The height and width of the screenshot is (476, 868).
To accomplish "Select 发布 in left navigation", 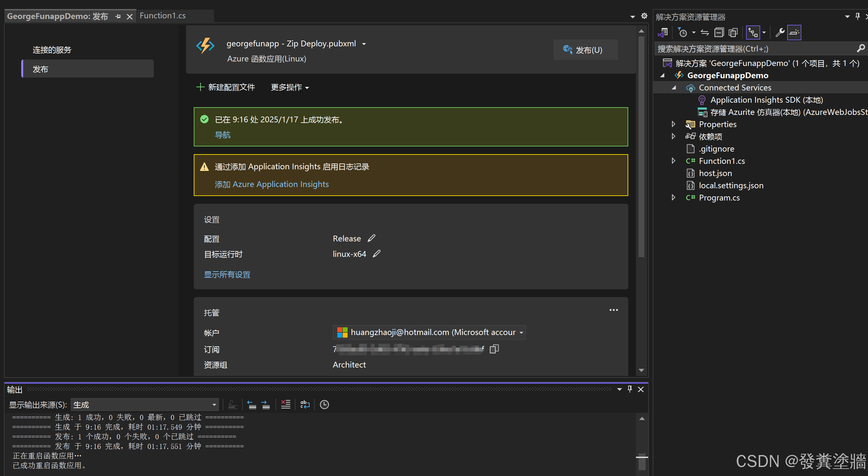I will (x=88, y=69).
